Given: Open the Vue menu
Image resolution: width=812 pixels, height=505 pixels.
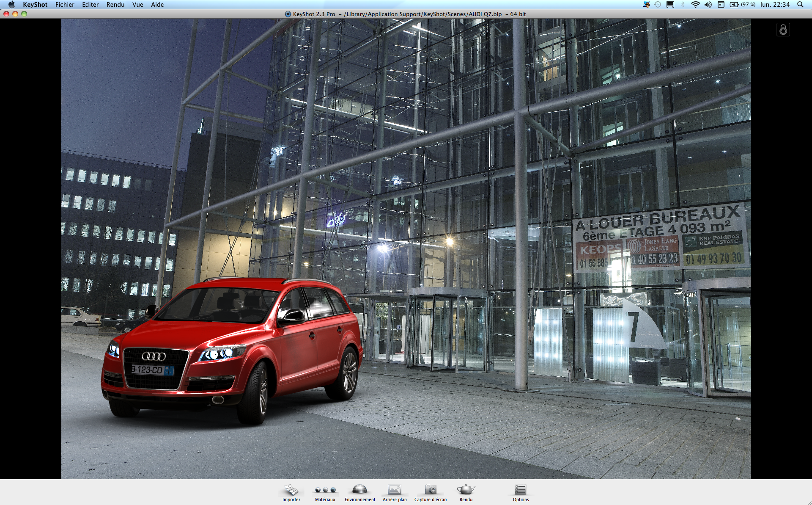Looking at the screenshot, I should coord(137,5).
